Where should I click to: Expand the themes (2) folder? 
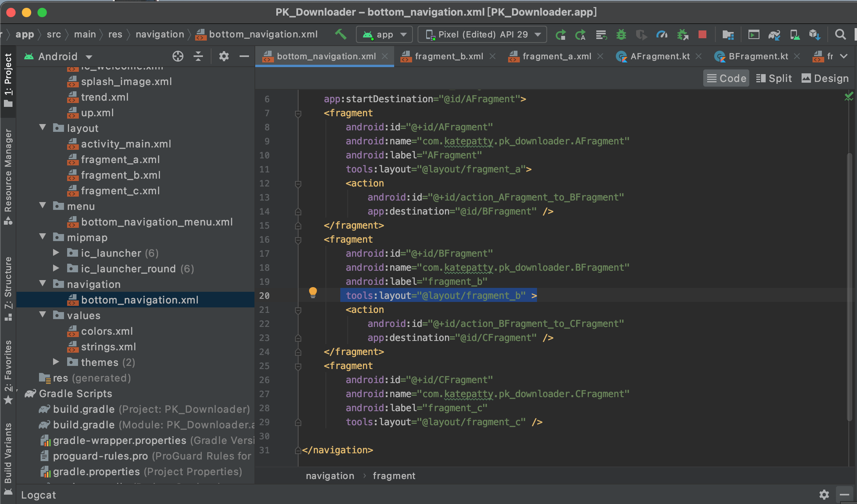click(56, 362)
